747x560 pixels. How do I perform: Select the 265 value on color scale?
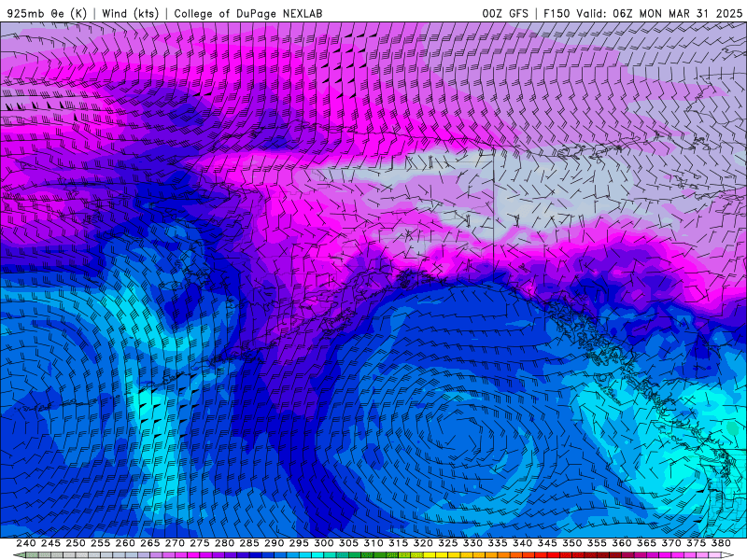coord(149,543)
